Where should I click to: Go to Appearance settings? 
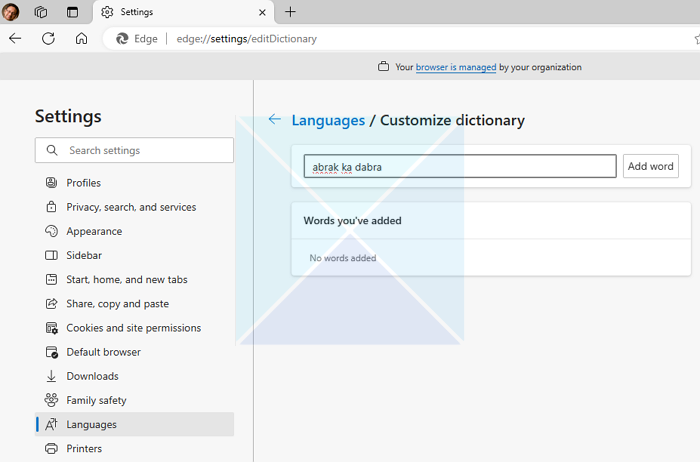[94, 231]
